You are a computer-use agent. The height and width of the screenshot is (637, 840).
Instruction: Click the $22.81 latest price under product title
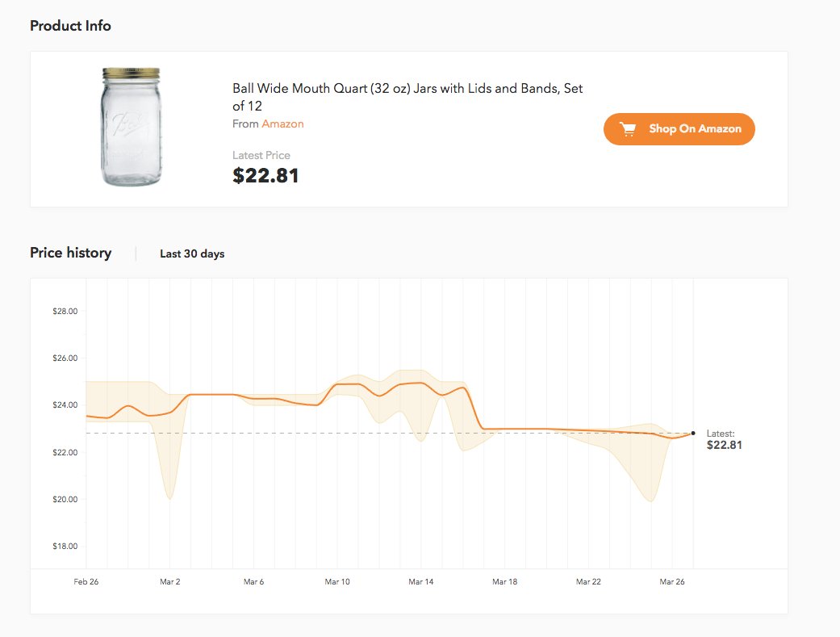click(265, 176)
